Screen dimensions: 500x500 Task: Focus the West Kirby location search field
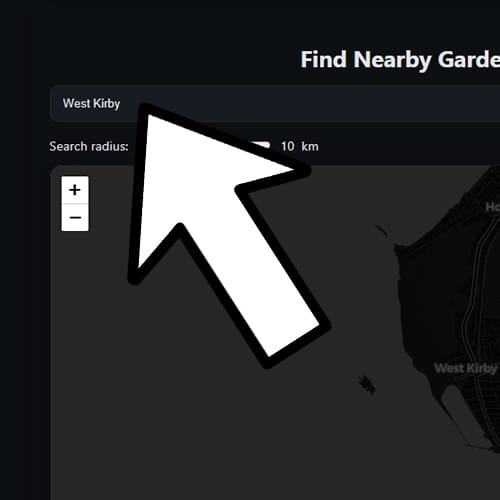[x=275, y=103]
